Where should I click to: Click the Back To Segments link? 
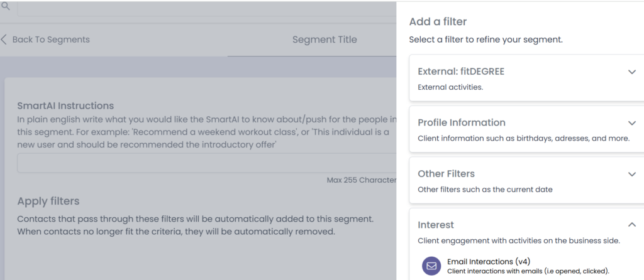(51, 40)
